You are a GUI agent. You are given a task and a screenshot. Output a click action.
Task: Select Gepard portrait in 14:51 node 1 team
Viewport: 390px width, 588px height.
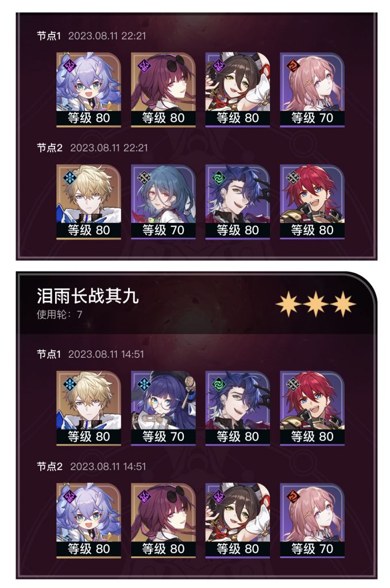coord(88,408)
